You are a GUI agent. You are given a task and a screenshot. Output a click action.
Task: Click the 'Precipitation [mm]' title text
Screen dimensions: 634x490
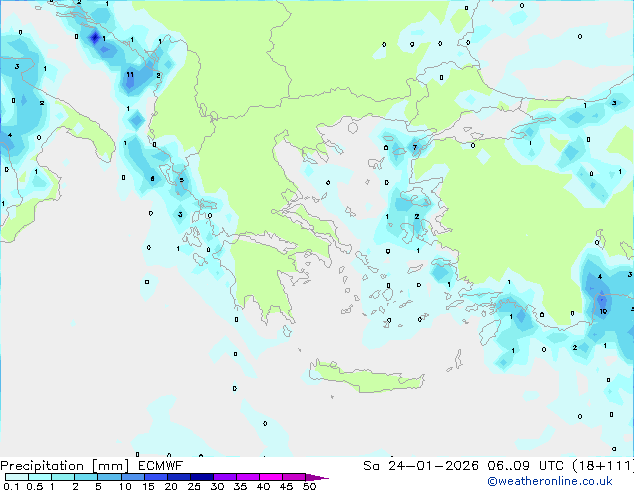pyautogui.click(x=65, y=466)
